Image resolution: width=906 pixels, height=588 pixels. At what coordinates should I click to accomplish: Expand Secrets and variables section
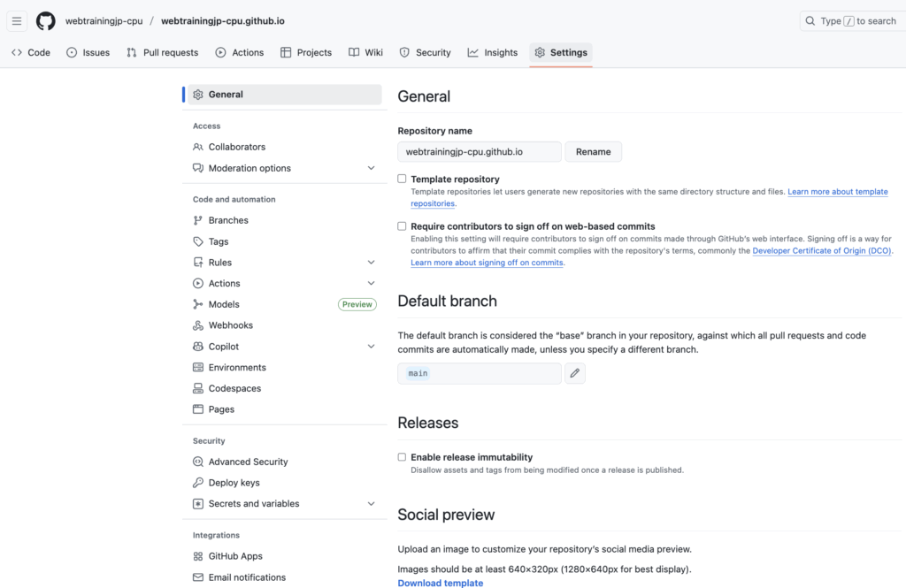point(371,504)
